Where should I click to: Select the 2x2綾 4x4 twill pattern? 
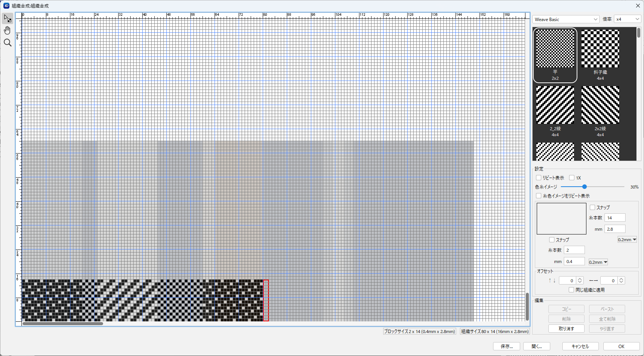[x=600, y=111]
